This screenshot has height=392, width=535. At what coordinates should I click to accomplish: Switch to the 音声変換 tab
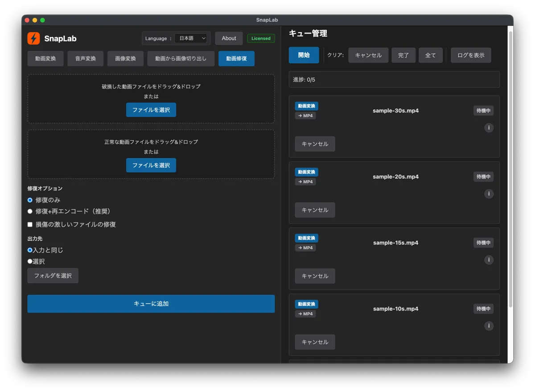(85, 58)
